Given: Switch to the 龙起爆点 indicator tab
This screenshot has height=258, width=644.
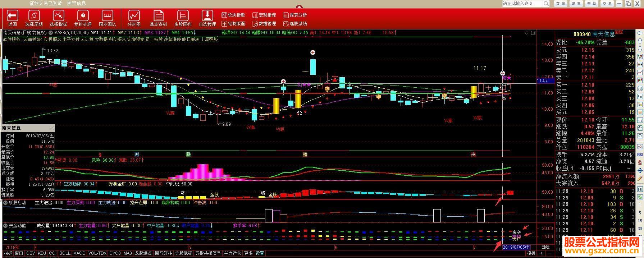Looking at the screenshot, I should pyautogui.click(x=143, y=253).
